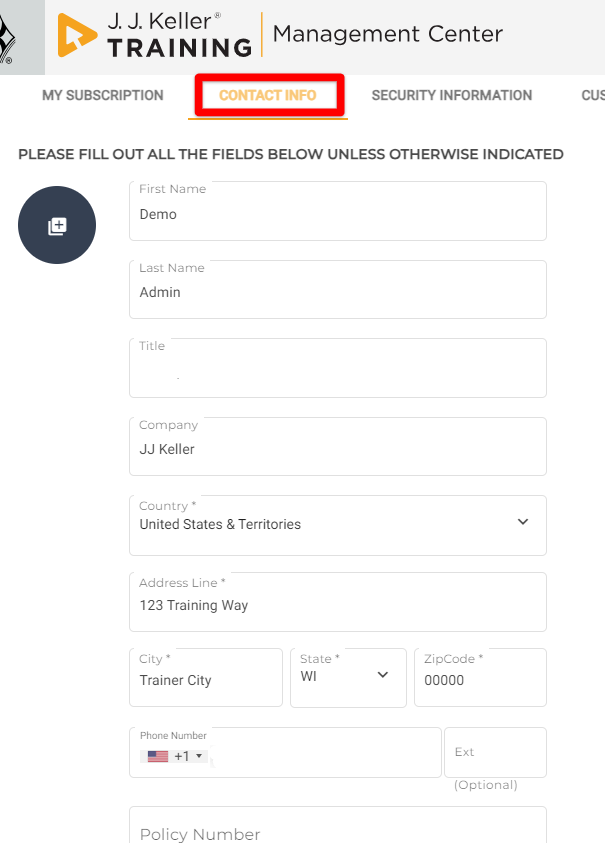Click the ZipCode field
Image resolution: width=605 pixels, height=843 pixels.
click(480, 683)
